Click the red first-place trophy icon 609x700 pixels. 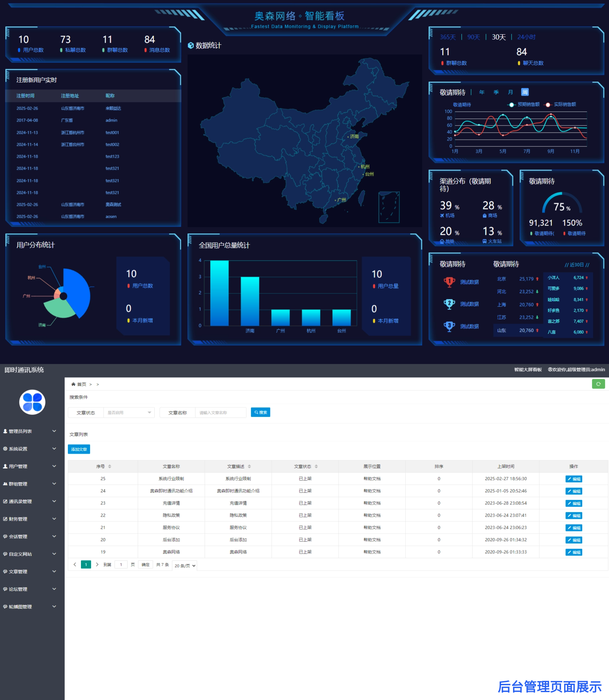click(x=449, y=282)
